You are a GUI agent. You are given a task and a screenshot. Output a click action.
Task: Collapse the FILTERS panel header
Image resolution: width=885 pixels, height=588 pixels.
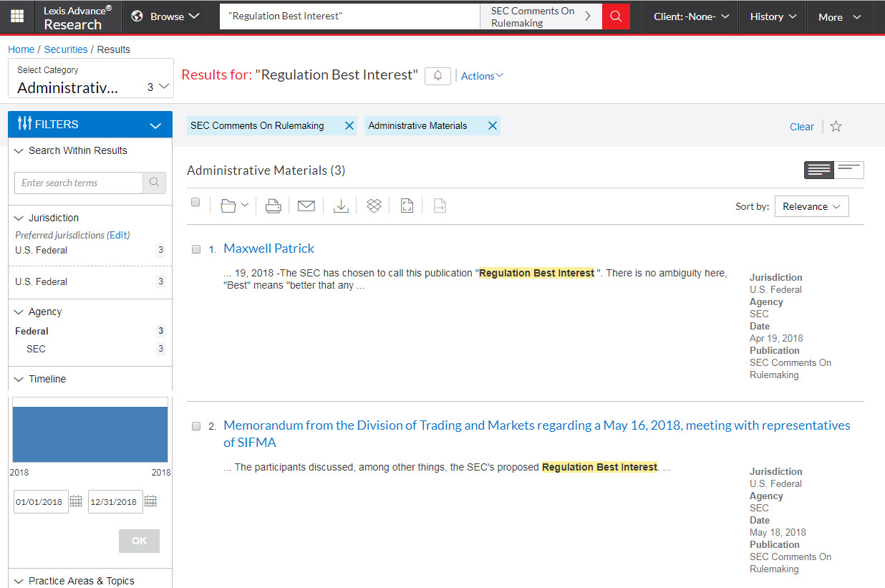(90, 125)
